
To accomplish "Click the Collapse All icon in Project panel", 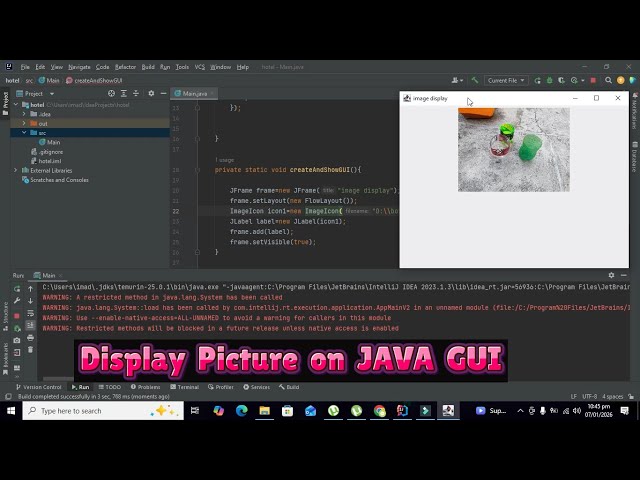I will pyautogui.click(x=136, y=93).
